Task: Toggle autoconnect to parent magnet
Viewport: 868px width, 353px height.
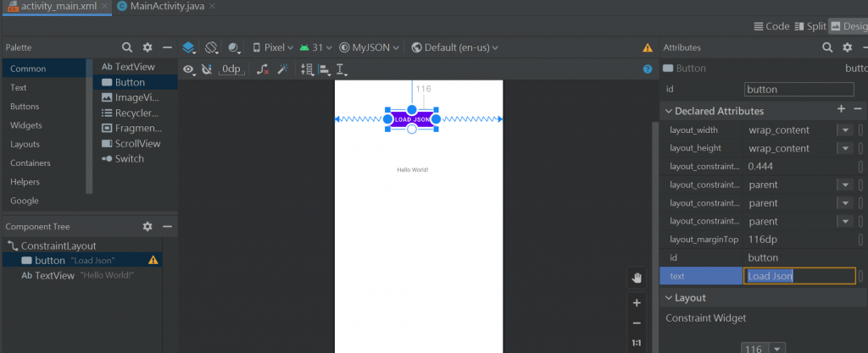Action: point(207,69)
